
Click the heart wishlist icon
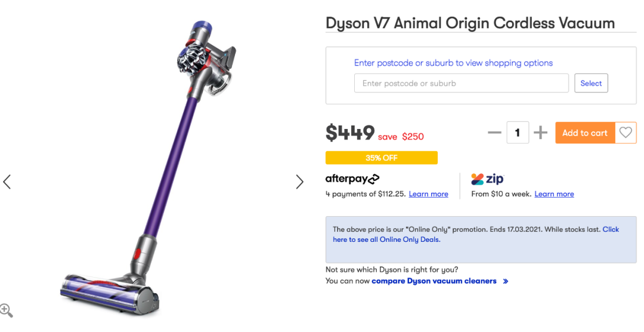coord(626,133)
